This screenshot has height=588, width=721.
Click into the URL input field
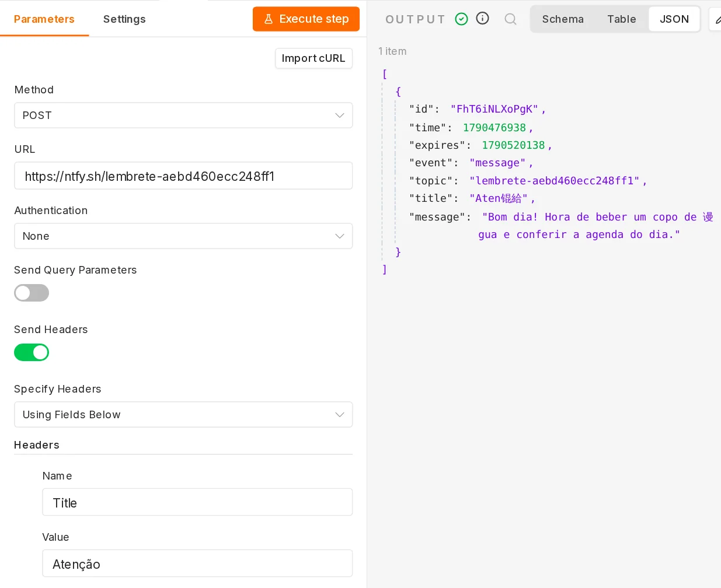tap(183, 176)
